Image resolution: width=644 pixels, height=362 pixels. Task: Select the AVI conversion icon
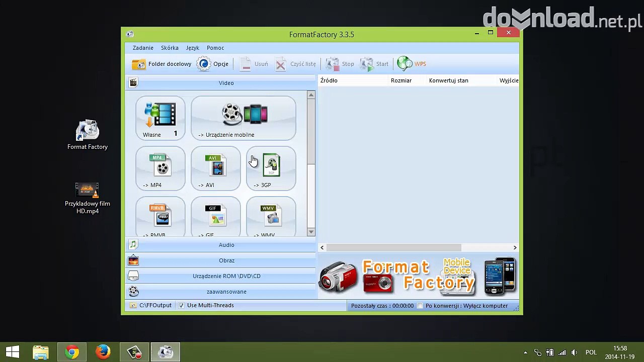(x=216, y=168)
